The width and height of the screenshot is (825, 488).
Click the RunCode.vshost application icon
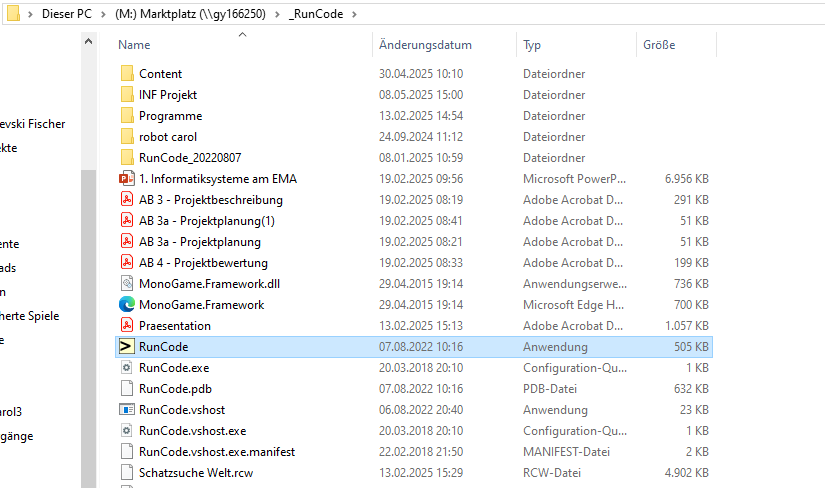tap(127, 410)
